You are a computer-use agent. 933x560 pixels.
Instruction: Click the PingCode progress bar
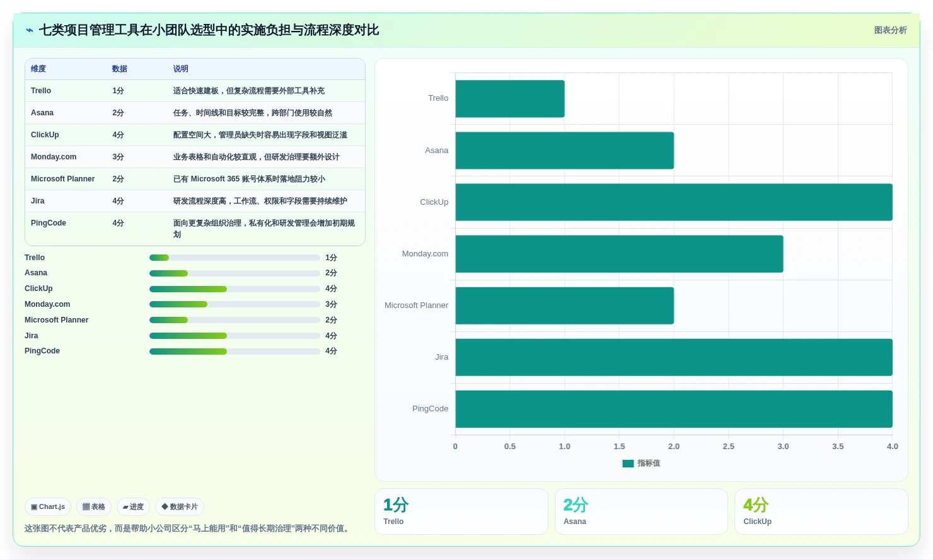click(x=235, y=351)
